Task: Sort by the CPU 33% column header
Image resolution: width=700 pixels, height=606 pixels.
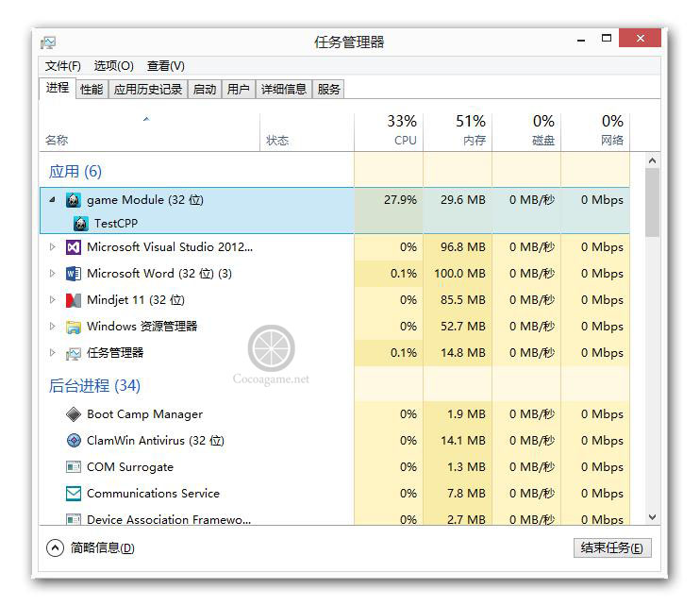Action: pyautogui.click(x=389, y=130)
